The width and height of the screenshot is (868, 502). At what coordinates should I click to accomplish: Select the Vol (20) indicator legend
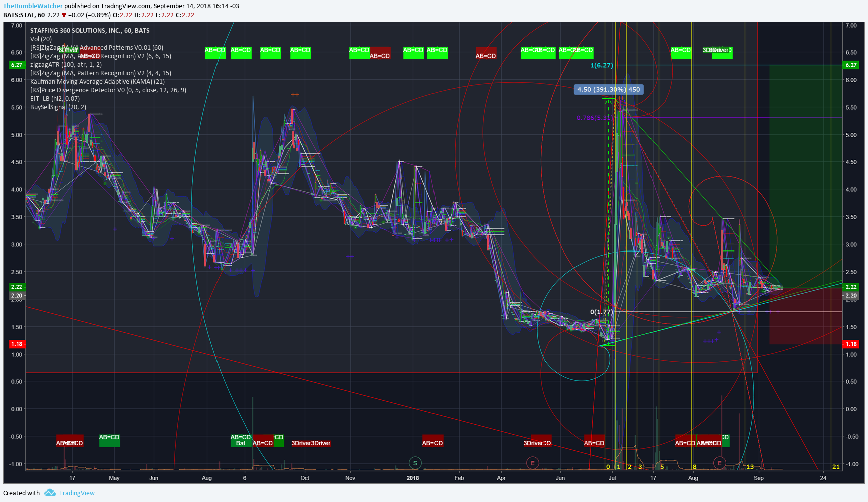point(41,39)
